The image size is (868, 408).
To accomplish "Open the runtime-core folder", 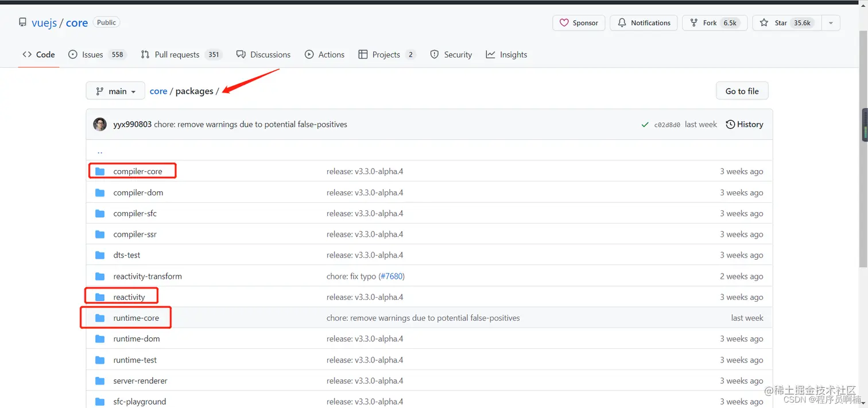I will click(x=136, y=318).
